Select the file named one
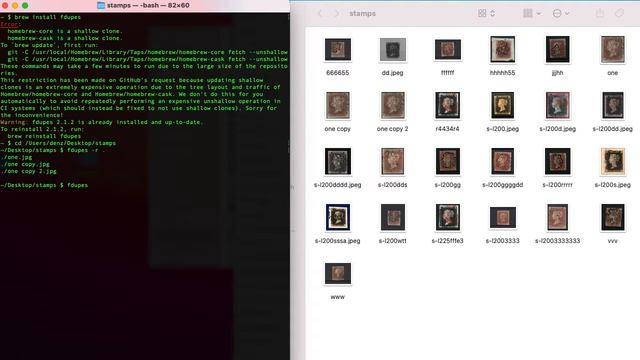This screenshot has width=640, height=360. click(x=613, y=49)
